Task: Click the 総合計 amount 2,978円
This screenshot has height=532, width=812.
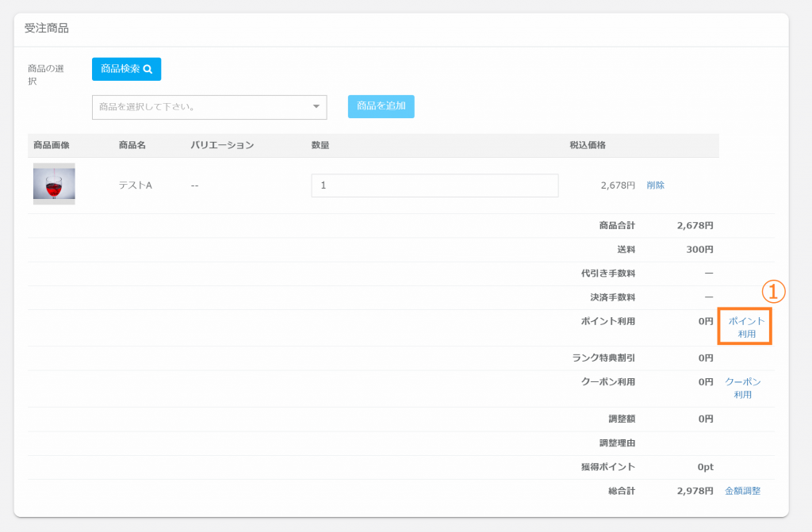Action: point(695,491)
